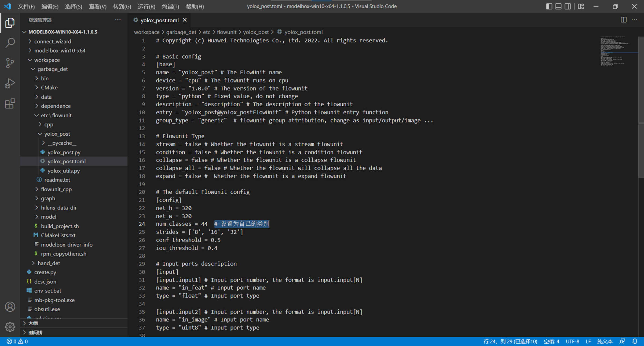Open Run and Debug view icon
The width and height of the screenshot is (644, 346).
[10, 83]
